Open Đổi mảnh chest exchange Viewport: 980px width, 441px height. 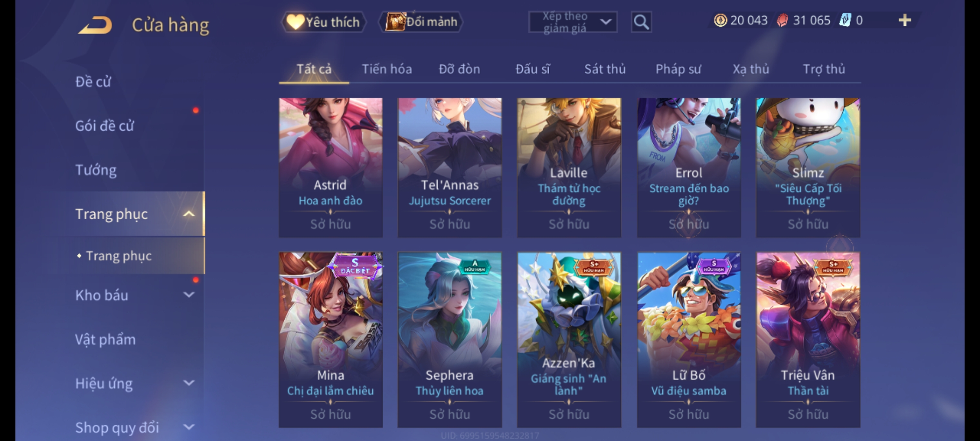click(421, 22)
